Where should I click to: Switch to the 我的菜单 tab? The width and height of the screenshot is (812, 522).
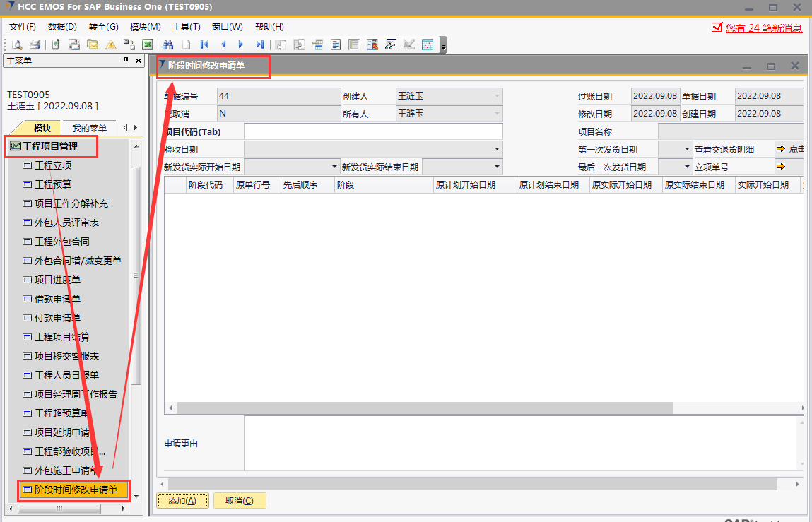tap(89, 128)
